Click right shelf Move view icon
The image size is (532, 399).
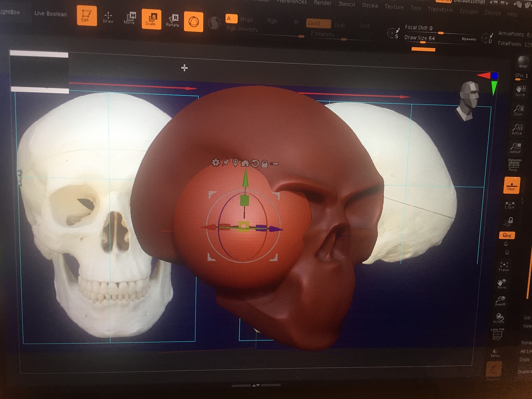501,284
